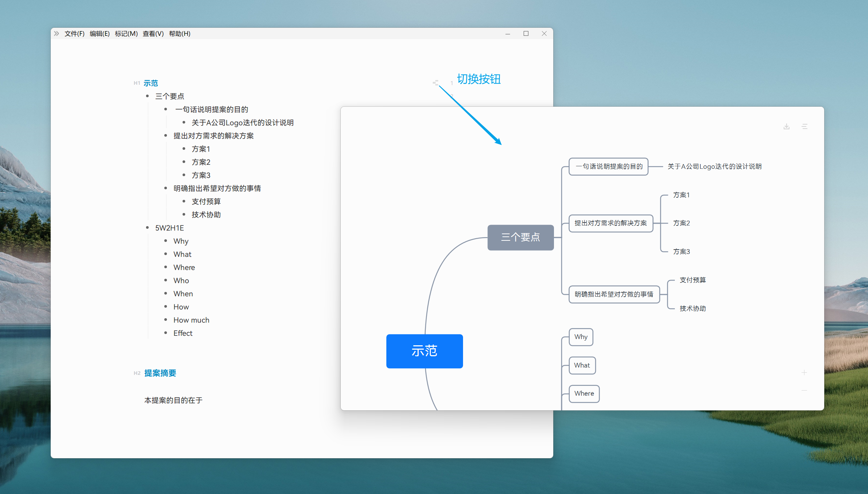
Task: Select mind map leaf 方案1
Action: coord(681,195)
